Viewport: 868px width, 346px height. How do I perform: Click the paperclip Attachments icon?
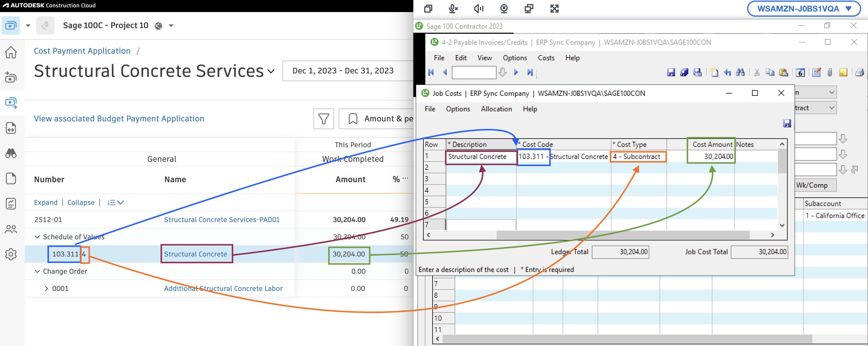click(x=830, y=72)
